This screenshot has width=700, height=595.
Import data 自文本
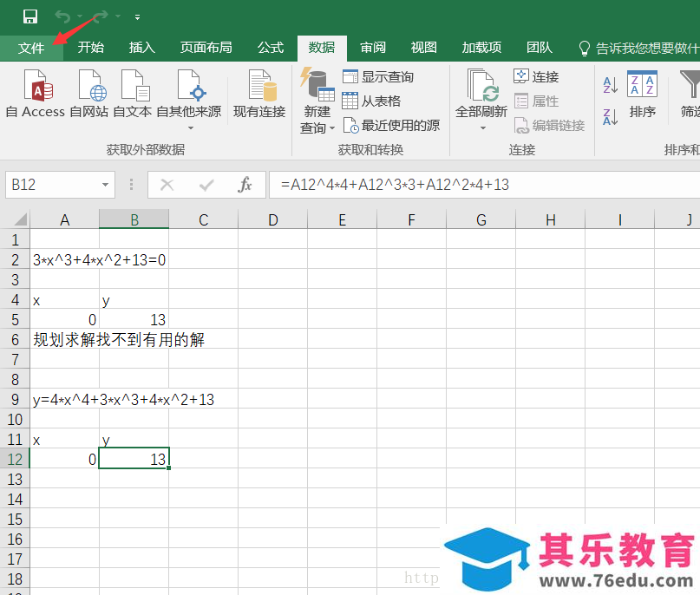click(133, 94)
